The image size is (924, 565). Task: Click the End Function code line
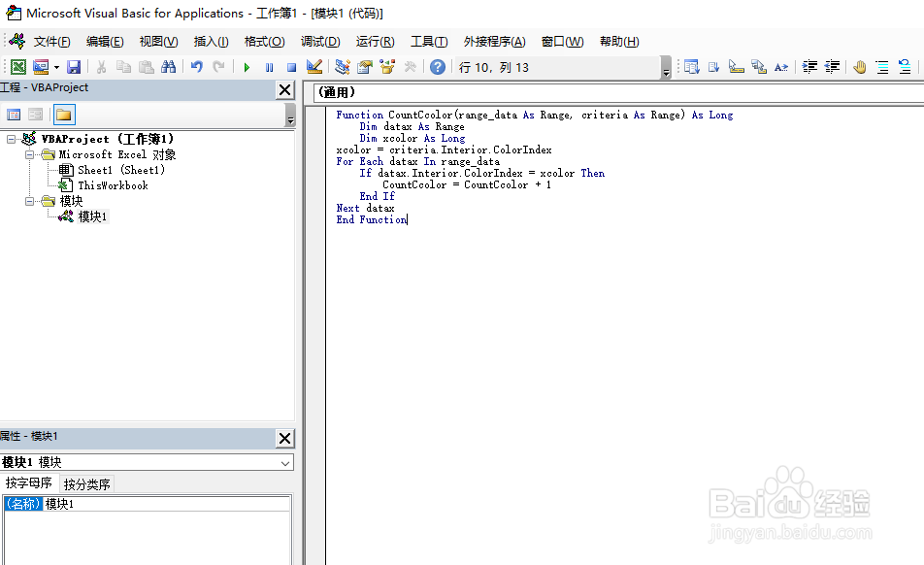click(x=371, y=219)
